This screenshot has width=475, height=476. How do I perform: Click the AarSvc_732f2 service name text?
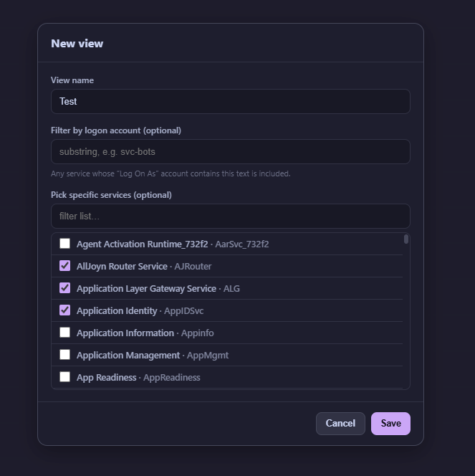pyautogui.click(x=242, y=244)
